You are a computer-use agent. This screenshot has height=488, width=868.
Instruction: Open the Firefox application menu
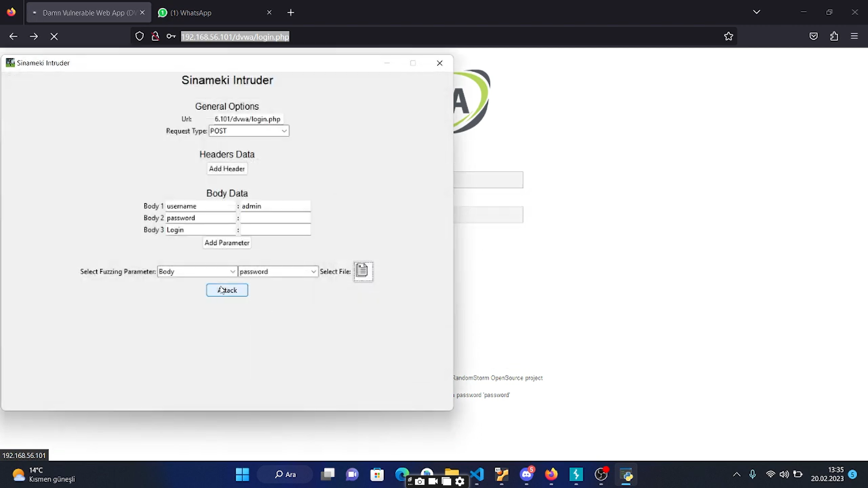coord(854,36)
